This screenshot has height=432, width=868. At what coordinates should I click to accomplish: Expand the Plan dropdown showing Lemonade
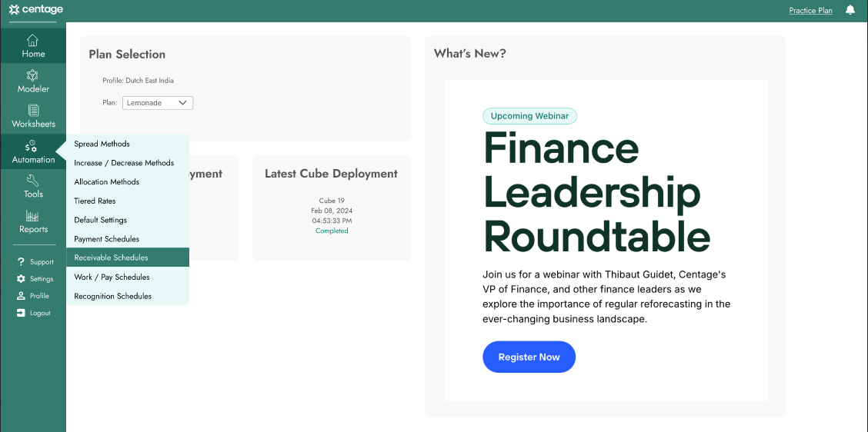click(x=157, y=103)
